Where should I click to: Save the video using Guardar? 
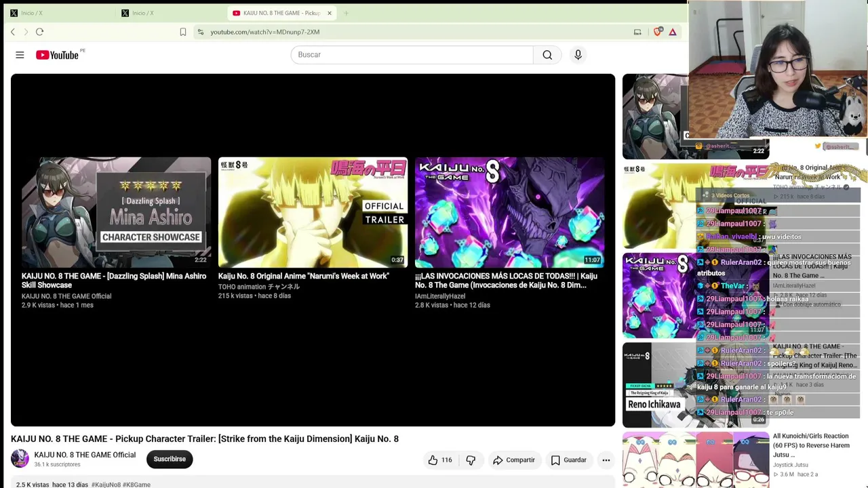568,460
